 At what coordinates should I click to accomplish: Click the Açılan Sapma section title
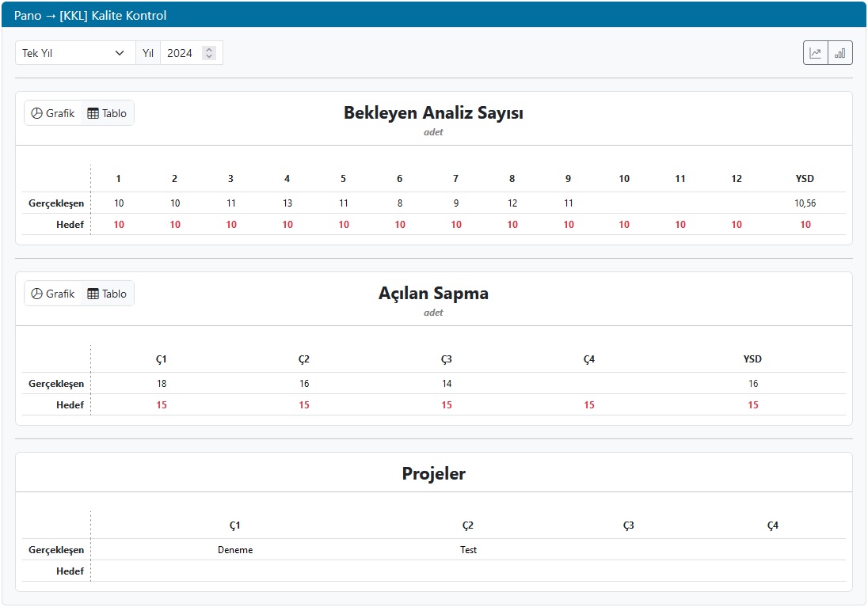433,294
